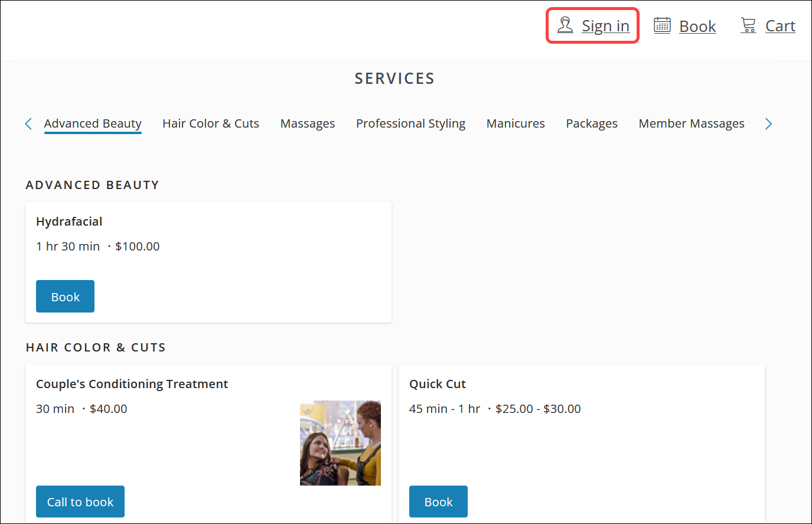Click the $40.00 price text
This screenshot has width=812, height=524.
pos(109,409)
